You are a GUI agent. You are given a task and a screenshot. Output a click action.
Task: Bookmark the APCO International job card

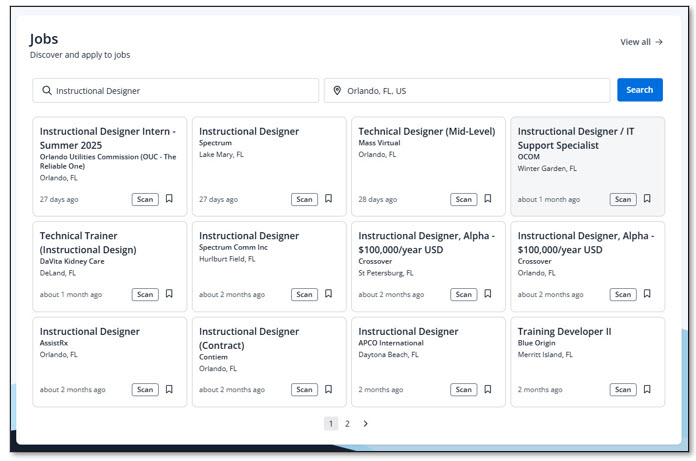click(x=488, y=389)
